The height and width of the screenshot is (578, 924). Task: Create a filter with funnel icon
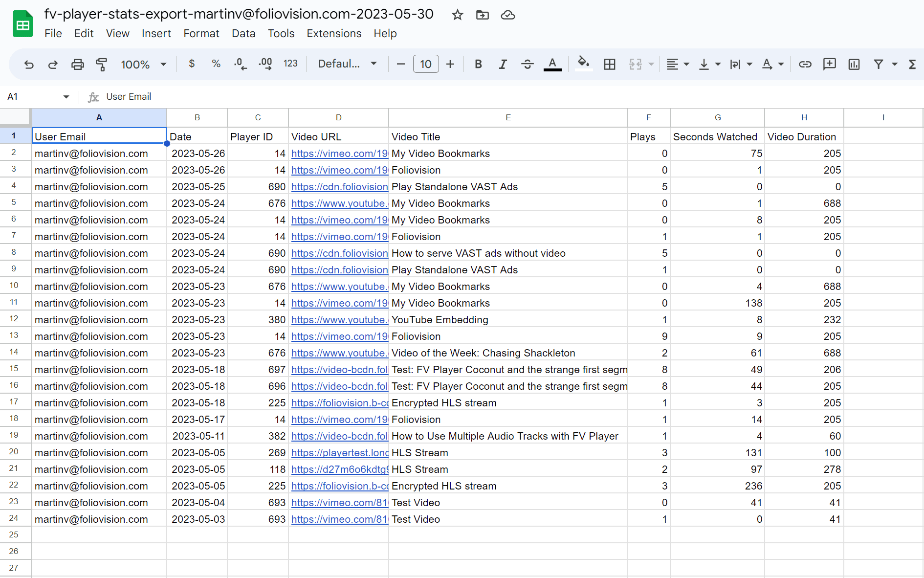[x=879, y=64]
